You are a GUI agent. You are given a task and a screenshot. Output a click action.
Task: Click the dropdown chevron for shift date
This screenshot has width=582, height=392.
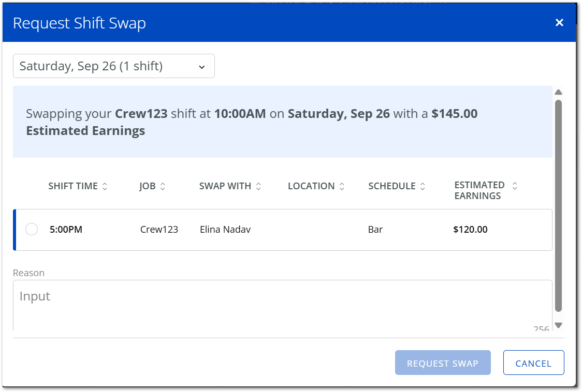201,67
